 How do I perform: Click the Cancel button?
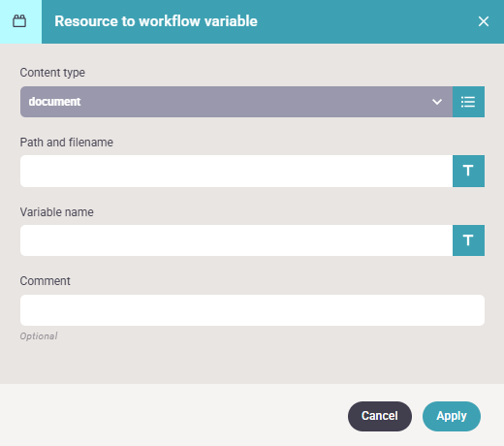pyautogui.click(x=380, y=416)
